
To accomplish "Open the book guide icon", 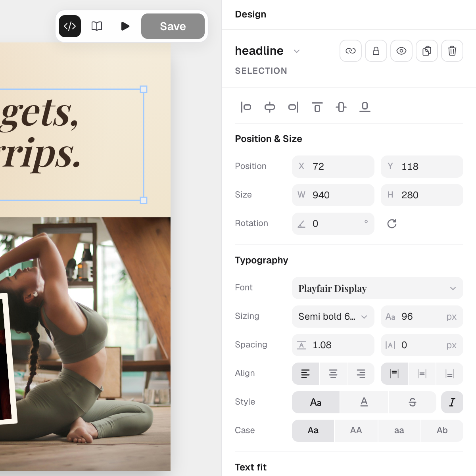I will (x=97, y=26).
